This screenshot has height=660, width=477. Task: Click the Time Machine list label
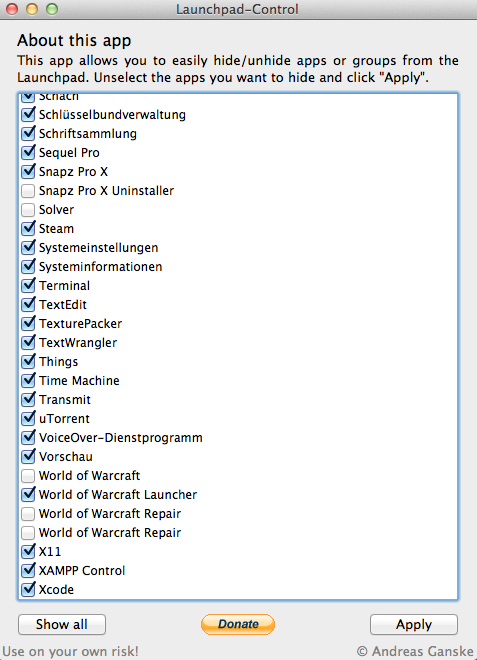[x=79, y=381]
